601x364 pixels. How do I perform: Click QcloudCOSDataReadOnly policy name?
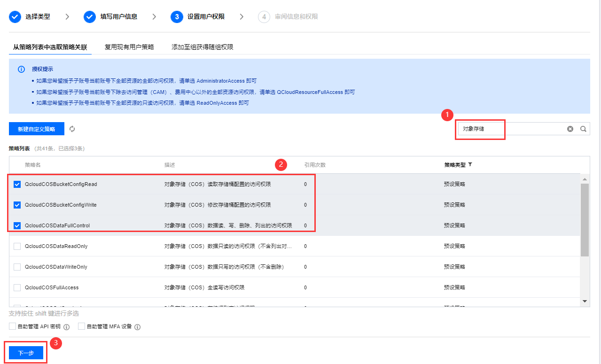pyautogui.click(x=56, y=246)
